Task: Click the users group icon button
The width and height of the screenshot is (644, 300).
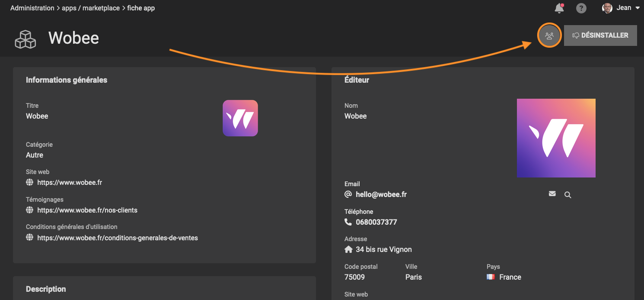Action: (x=549, y=35)
